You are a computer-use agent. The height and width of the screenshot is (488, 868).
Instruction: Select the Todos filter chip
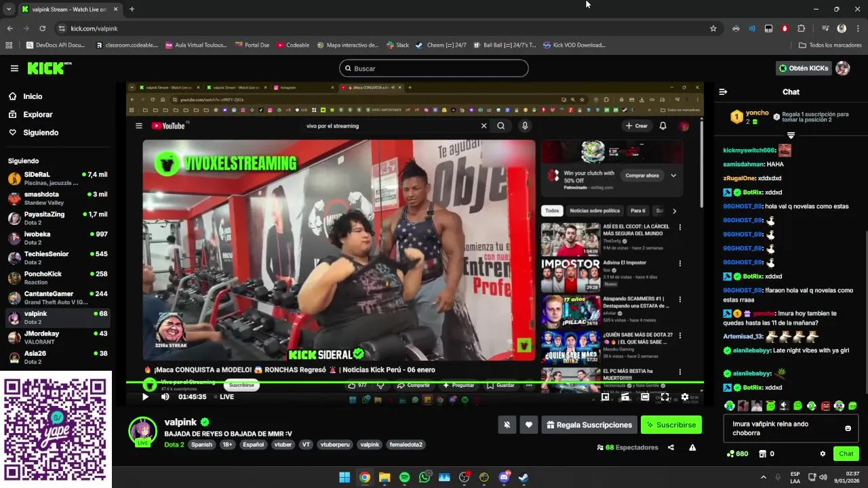(x=552, y=211)
